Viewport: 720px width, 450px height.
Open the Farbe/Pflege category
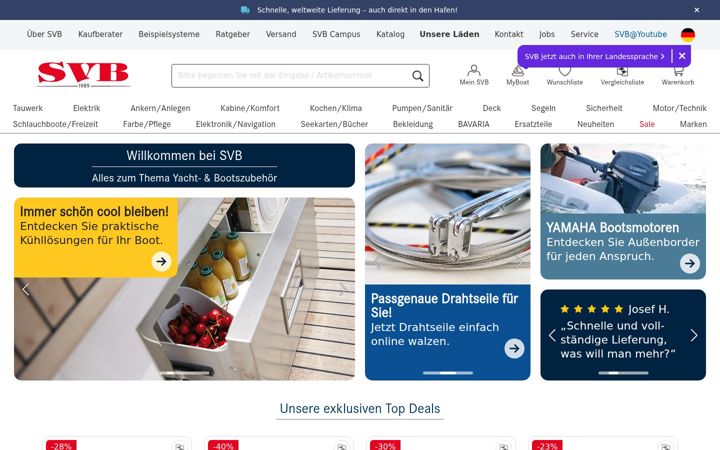[146, 124]
